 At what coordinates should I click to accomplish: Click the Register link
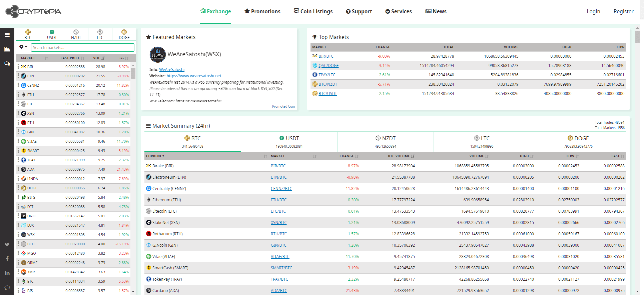pos(623,11)
